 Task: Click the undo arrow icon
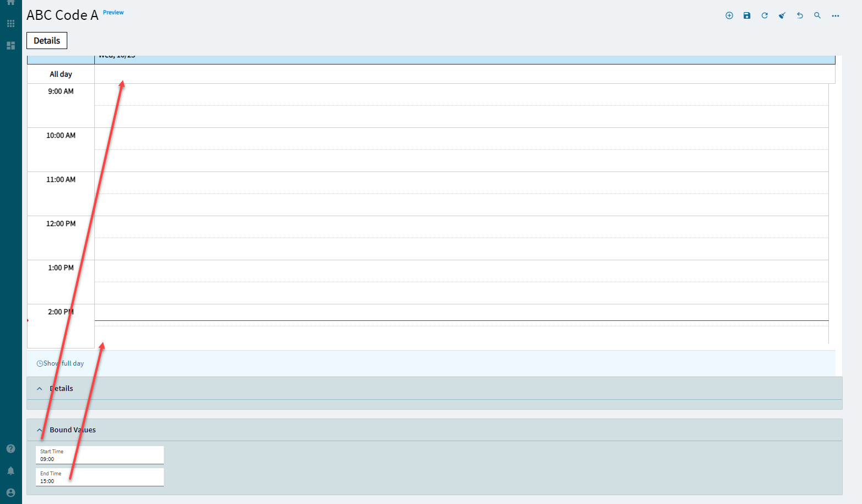click(800, 15)
